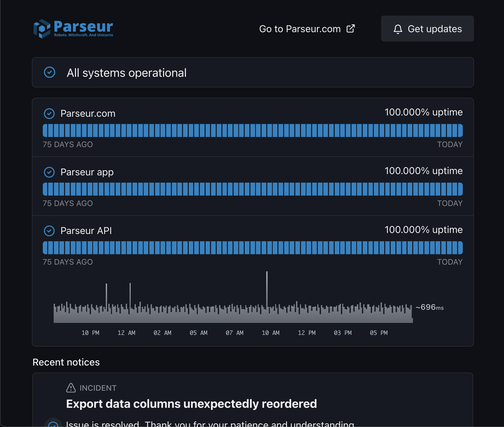Viewport: 504px width, 427px height.
Task: Click the check icon beside Parseur app
Action: 49,172
